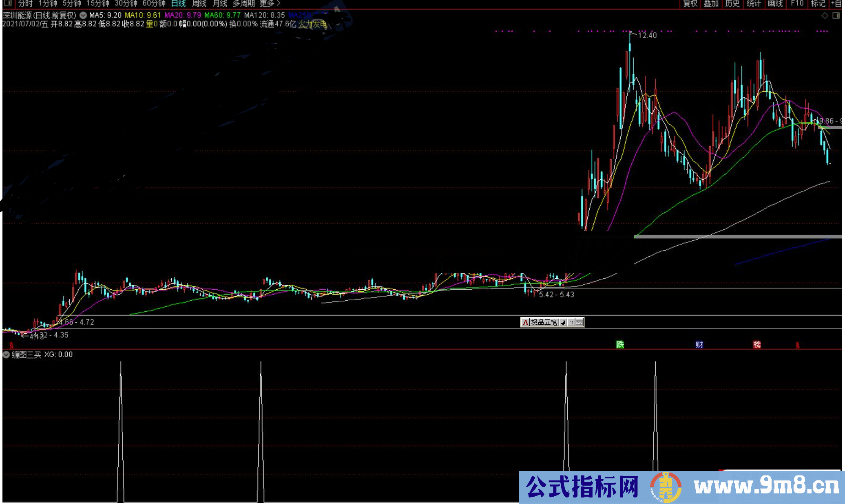845x504 pixels.
Task: Click the blue 财 event marker
Action: [699, 345]
